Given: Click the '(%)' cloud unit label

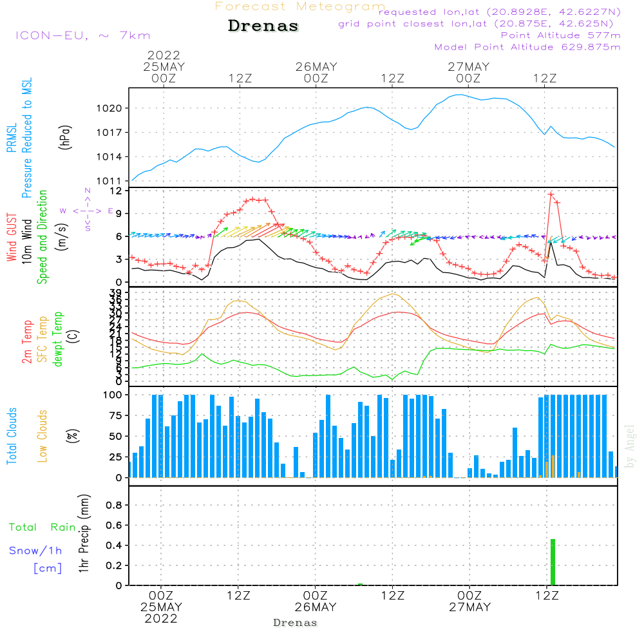Looking at the screenshot, I should 72,436.
